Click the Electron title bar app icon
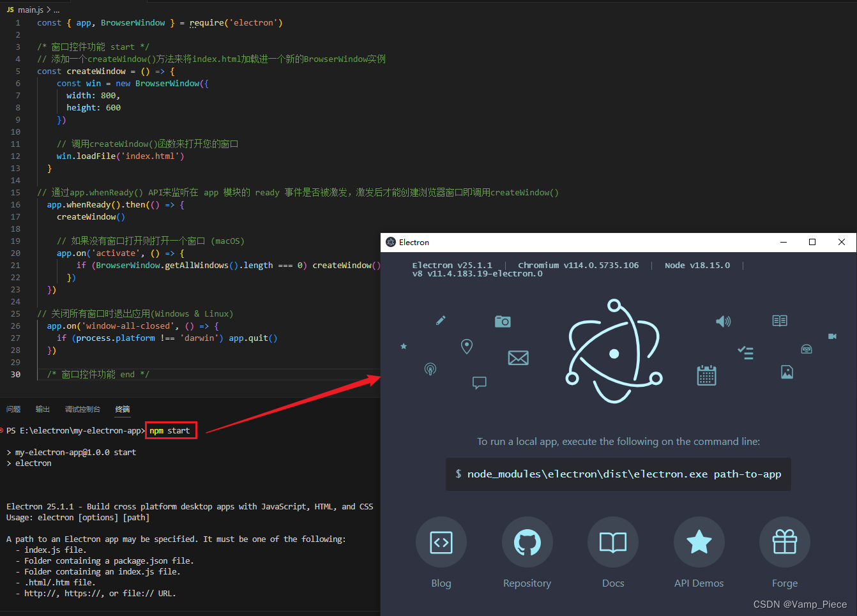Screen dimensions: 857x616 391,242
